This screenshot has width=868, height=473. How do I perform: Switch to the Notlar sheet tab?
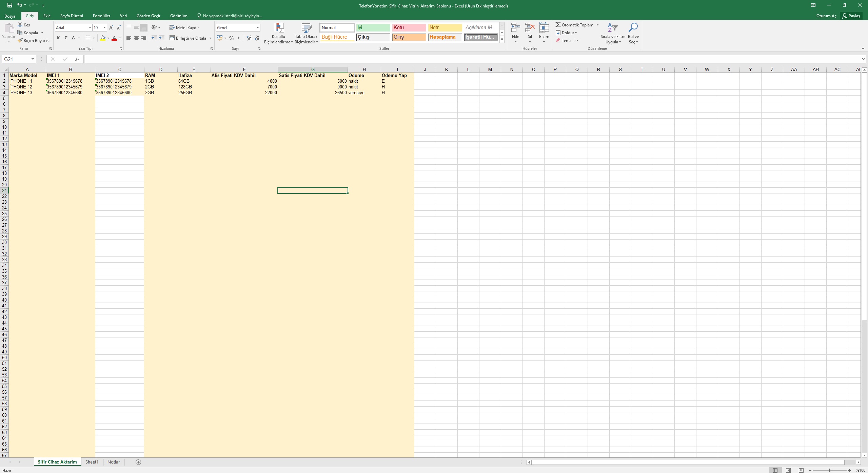click(114, 462)
